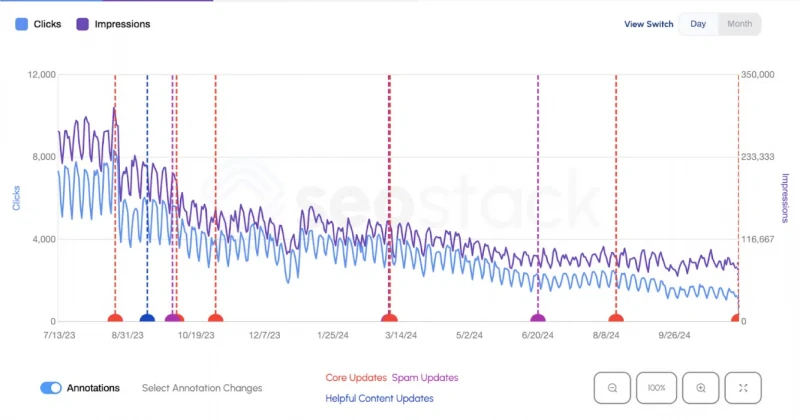Click the purple spam marker near 6/20/24
This screenshot has width=800, height=420.
point(538,318)
